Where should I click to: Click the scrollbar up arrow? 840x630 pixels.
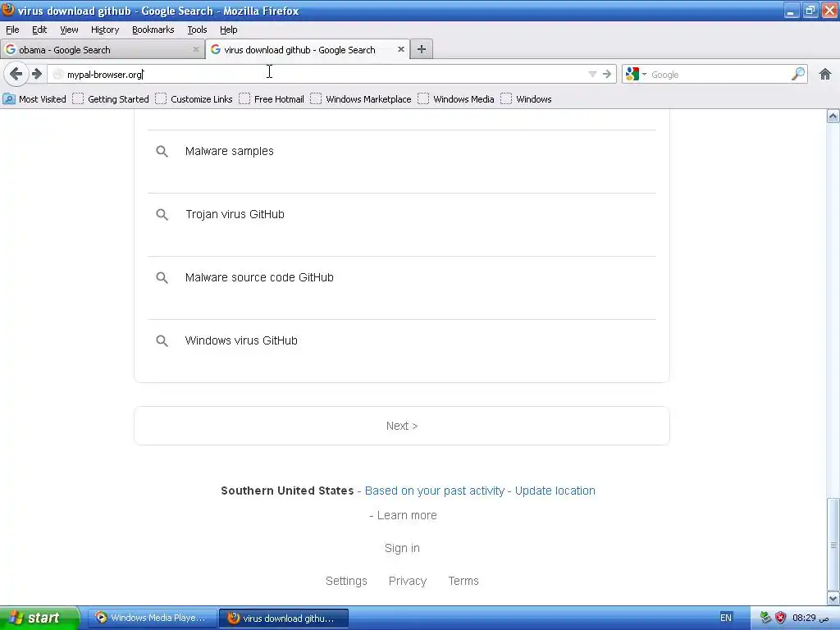click(x=833, y=116)
